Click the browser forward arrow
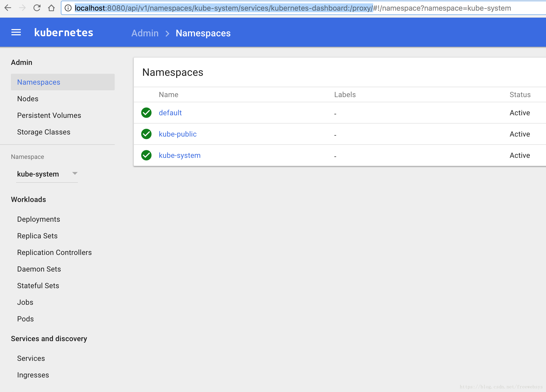 pos(22,8)
